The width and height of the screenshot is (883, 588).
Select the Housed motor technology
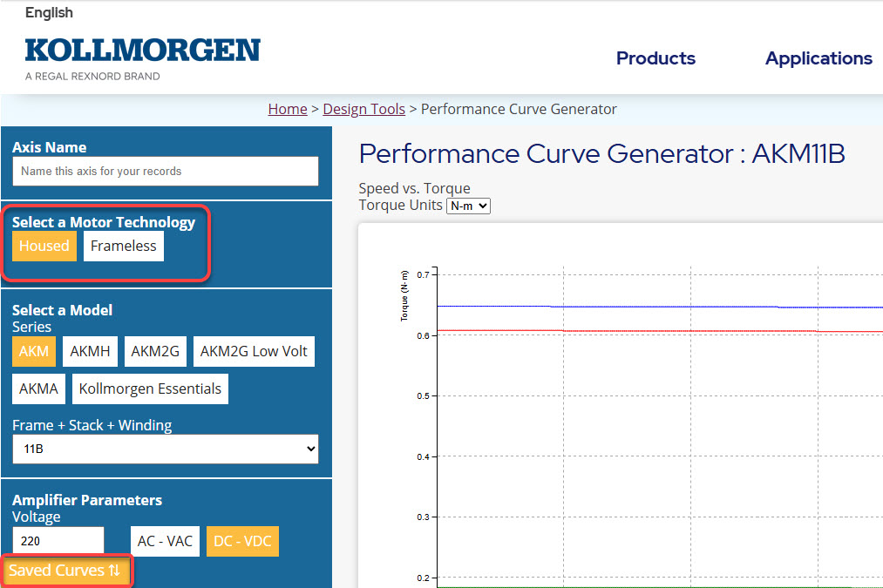44,246
